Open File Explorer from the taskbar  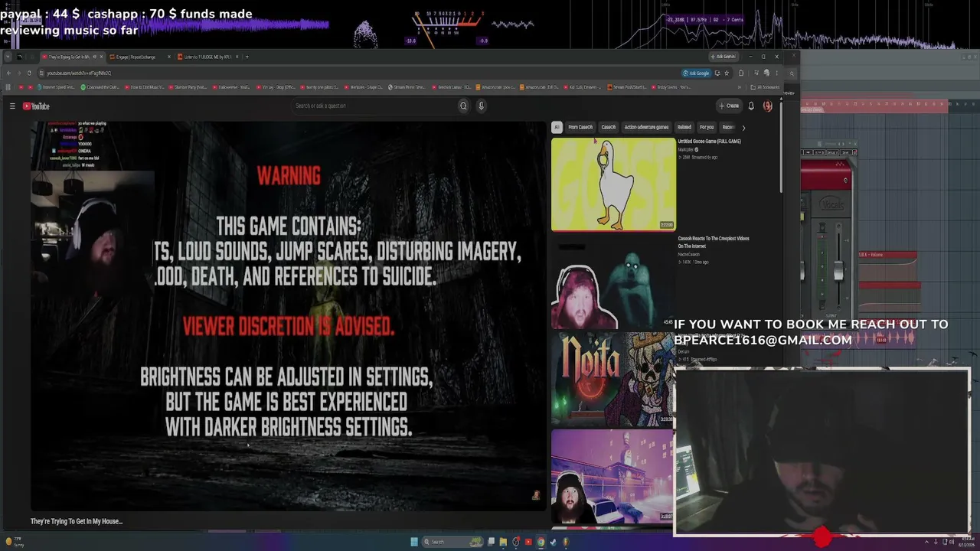coord(503,542)
